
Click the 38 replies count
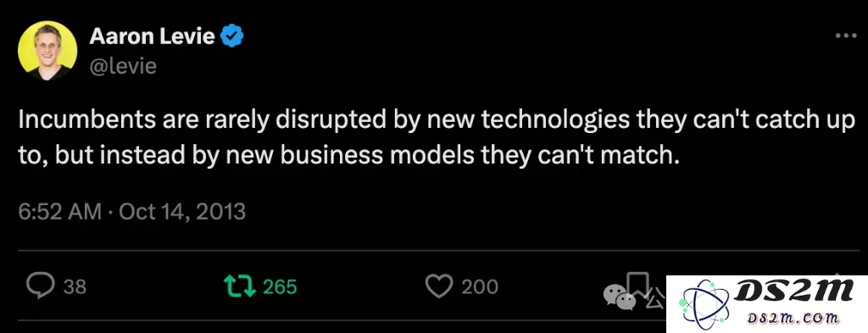[75, 286]
